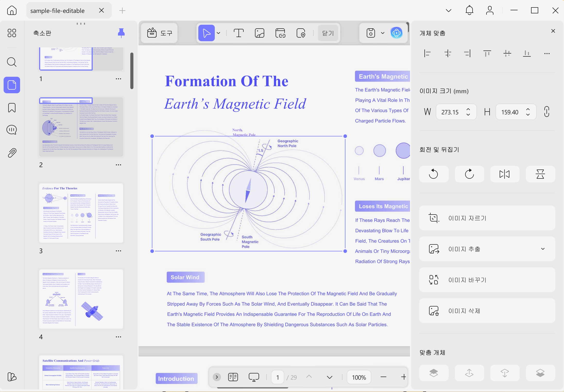This screenshot has width=564, height=392.
Task: Select the page thumbnails sidebar icon
Action: click(12, 85)
